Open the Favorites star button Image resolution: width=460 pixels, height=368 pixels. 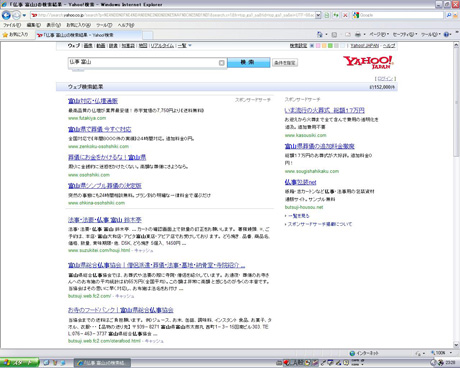click(x=15, y=35)
